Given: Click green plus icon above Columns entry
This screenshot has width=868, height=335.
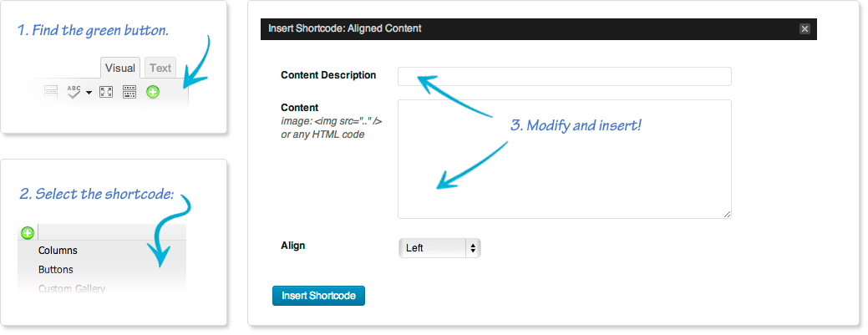Looking at the screenshot, I should pos(27,233).
